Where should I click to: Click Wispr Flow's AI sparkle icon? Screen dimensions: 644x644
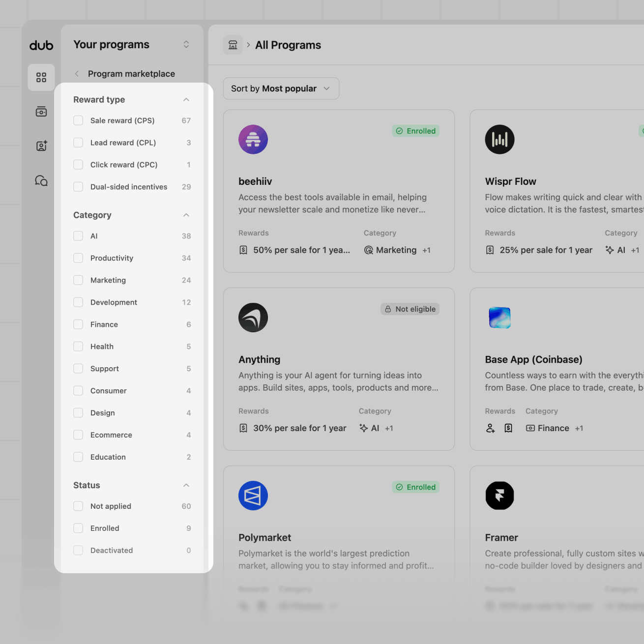(x=610, y=250)
